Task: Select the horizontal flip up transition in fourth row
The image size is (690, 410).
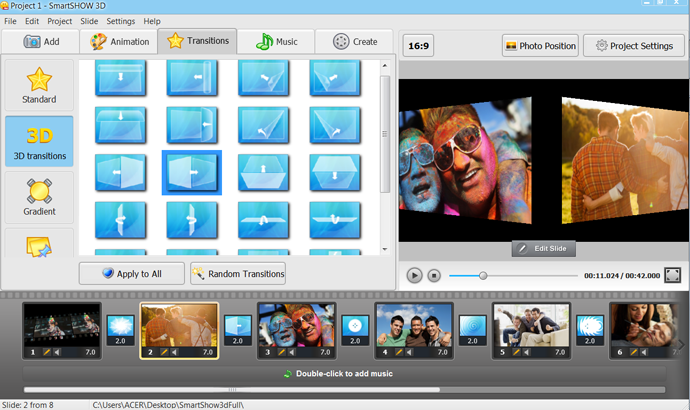Action: tap(263, 220)
